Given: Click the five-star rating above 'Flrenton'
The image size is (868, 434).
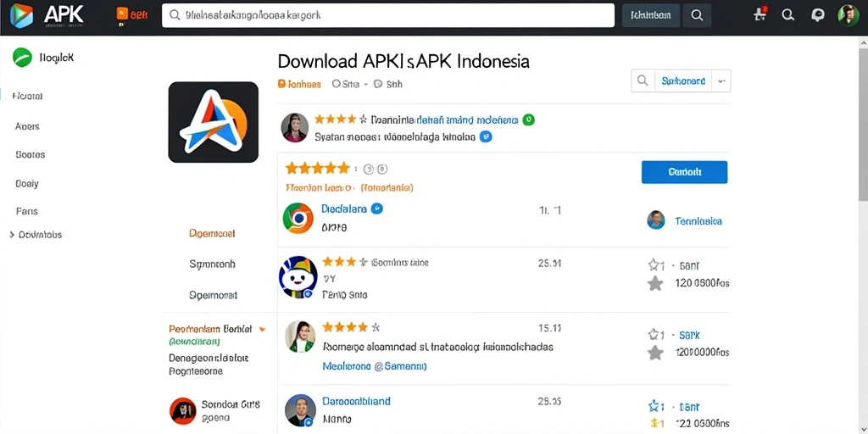Looking at the screenshot, I should point(317,169).
